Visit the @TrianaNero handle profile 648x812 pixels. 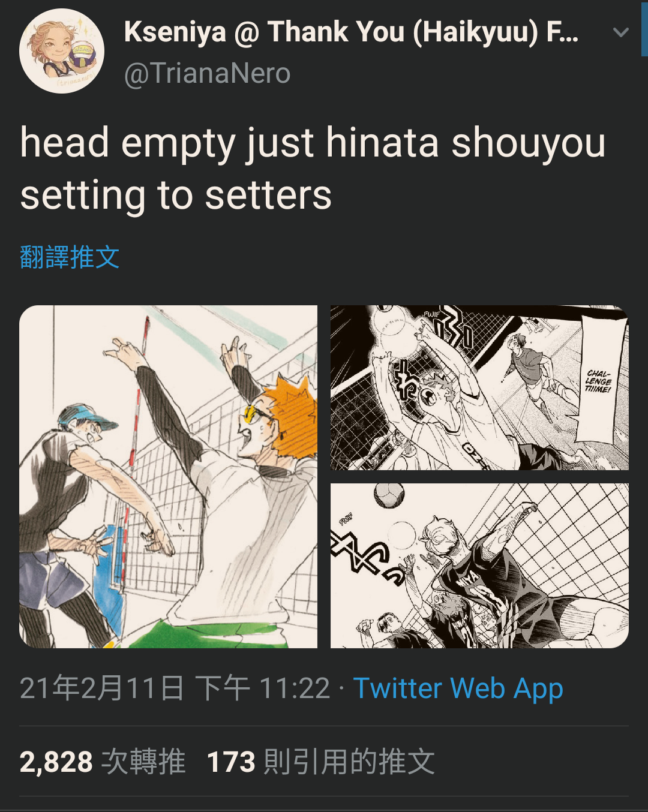tap(207, 74)
